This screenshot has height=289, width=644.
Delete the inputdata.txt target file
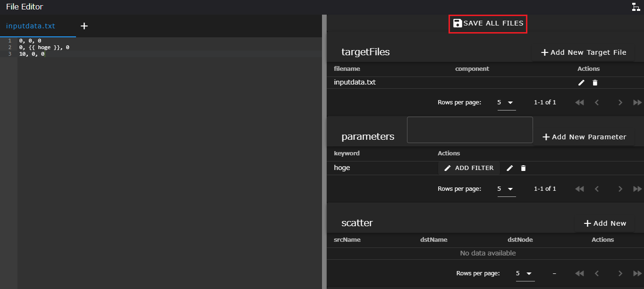click(x=595, y=83)
